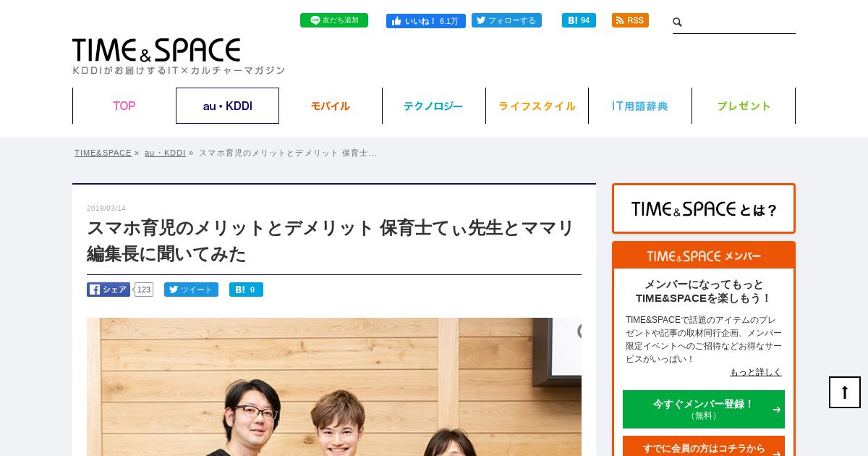
Task: Click the Hatena Bookmark B! 94 button
Action: [579, 20]
